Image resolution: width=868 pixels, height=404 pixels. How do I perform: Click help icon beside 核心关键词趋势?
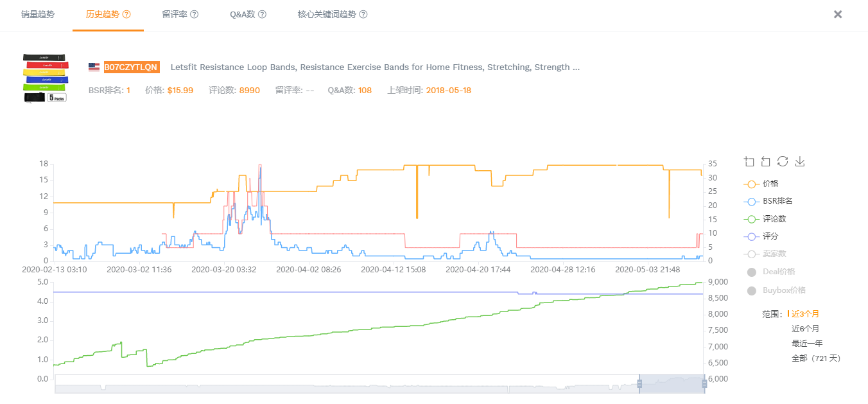pos(363,14)
